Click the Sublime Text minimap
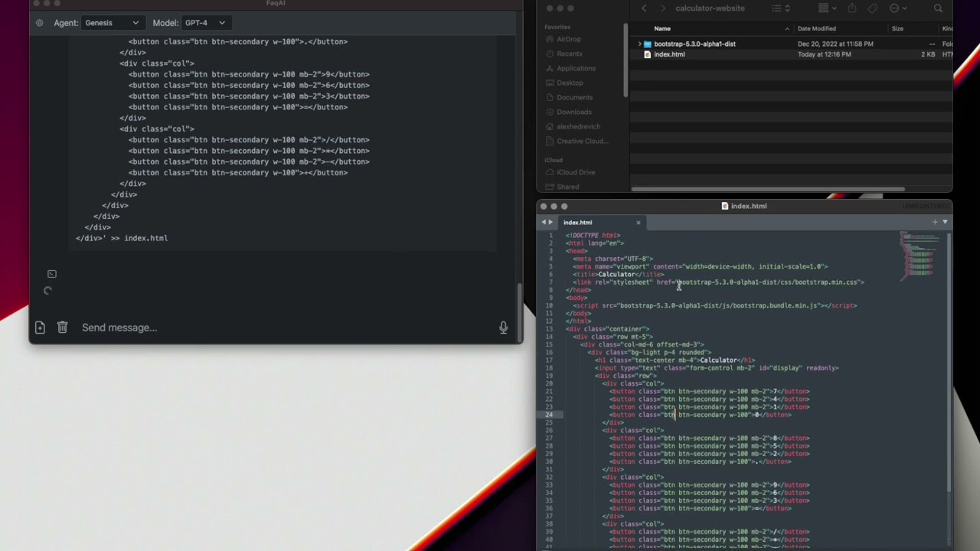Screen dimensions: 980x551 coord(920,256)
